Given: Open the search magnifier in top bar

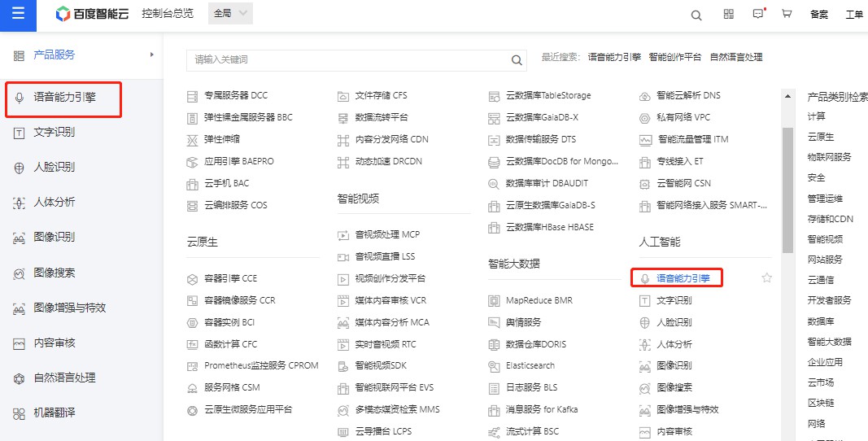Looking at the screenshot, I should point(696,15).
